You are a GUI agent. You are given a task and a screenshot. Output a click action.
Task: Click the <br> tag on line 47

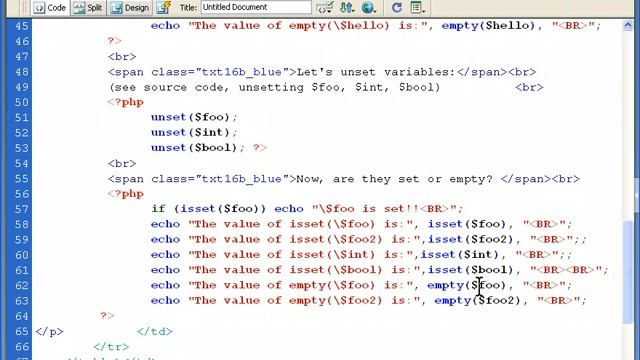122,56
